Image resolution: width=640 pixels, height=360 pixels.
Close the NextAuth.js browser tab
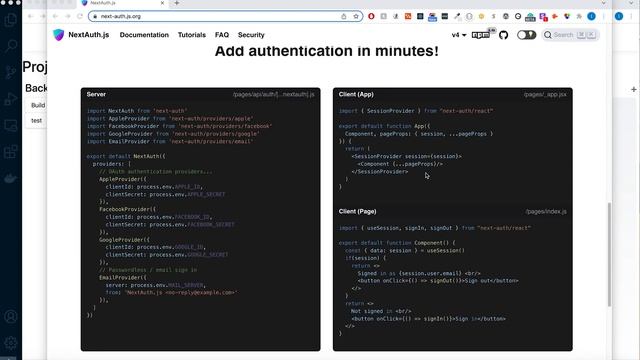(162, 3)
